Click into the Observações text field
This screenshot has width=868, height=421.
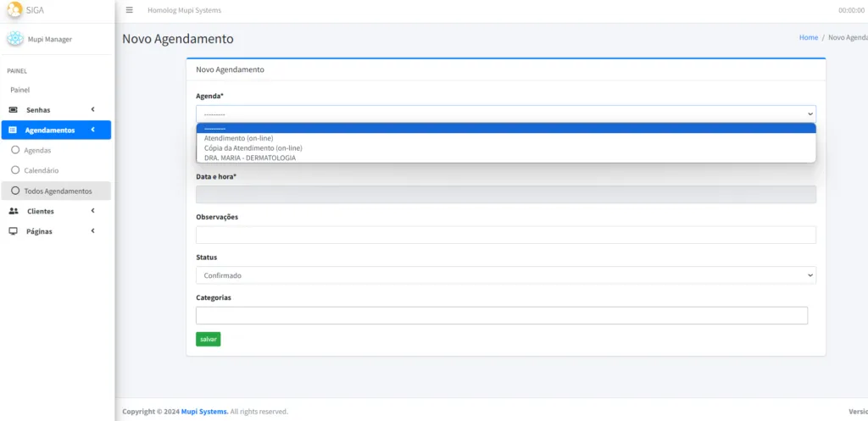pos(505,235)
